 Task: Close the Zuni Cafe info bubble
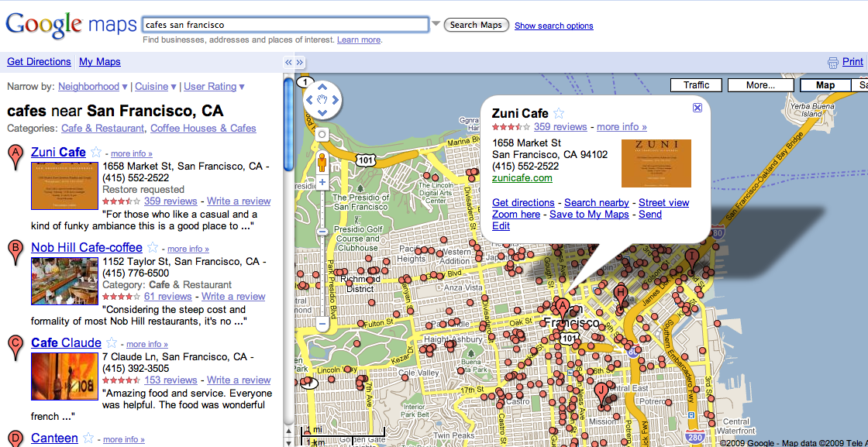697,108
